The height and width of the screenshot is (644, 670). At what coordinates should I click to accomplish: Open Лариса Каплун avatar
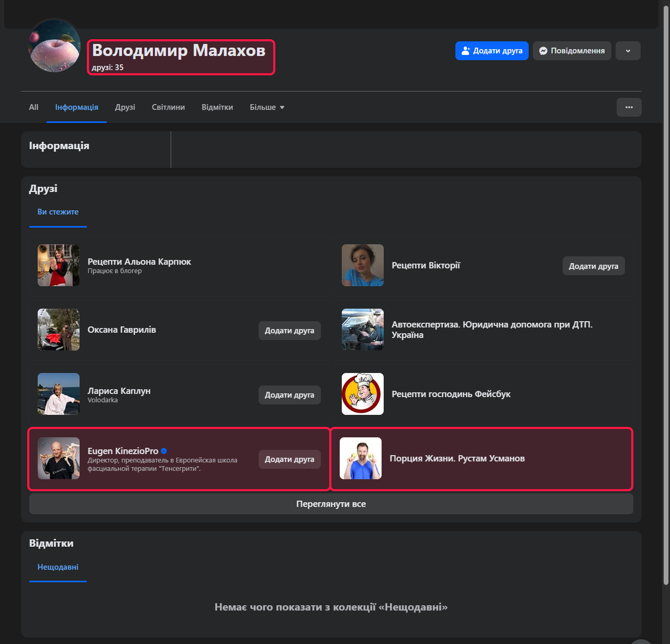click(x=59, y=394)
